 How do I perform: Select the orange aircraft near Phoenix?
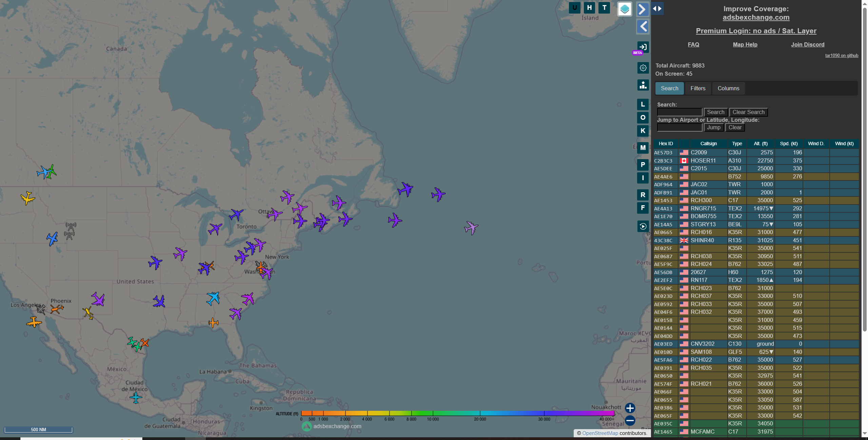57,309
